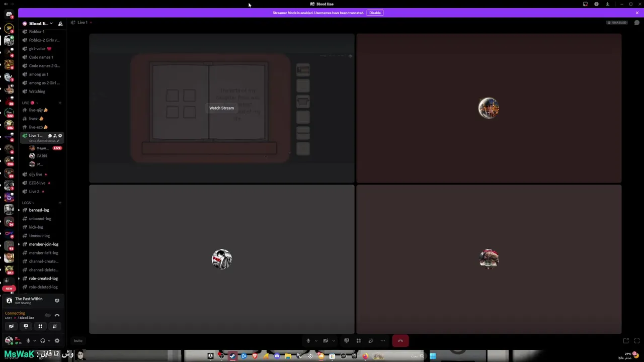Open weather widget on the taskbar

point(628,356)
